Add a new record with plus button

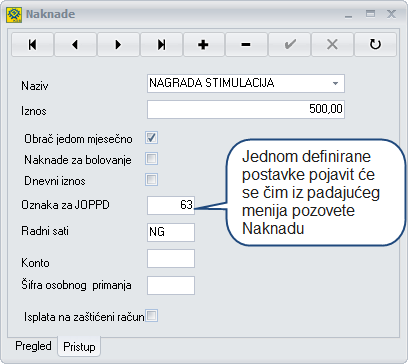point(204,44)
